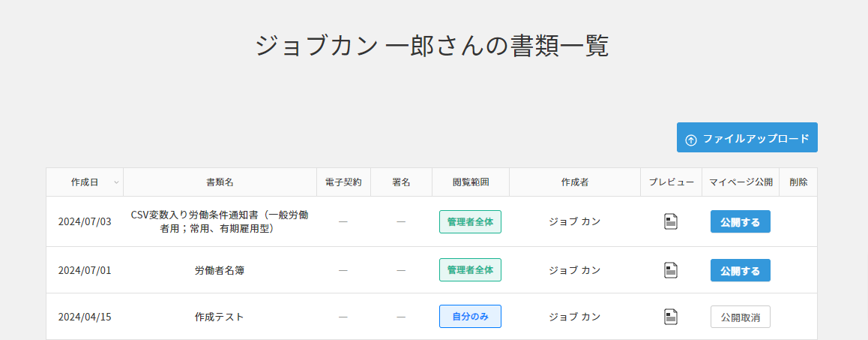Click the 自分のみ visibility badge
This screenshot has width=868, height=340.
pos(470,317)
